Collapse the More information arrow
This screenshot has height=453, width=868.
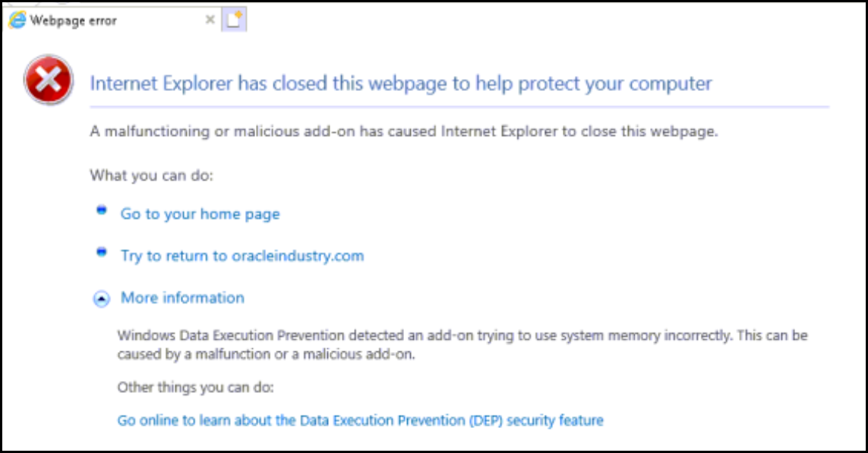point(101,299)
